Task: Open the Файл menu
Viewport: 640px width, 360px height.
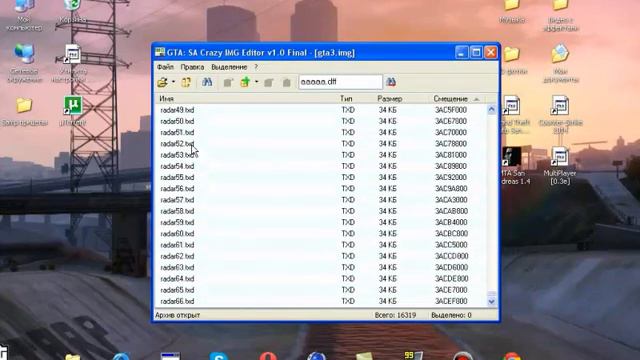Action: pyautogui.click(x=165, y=67)
